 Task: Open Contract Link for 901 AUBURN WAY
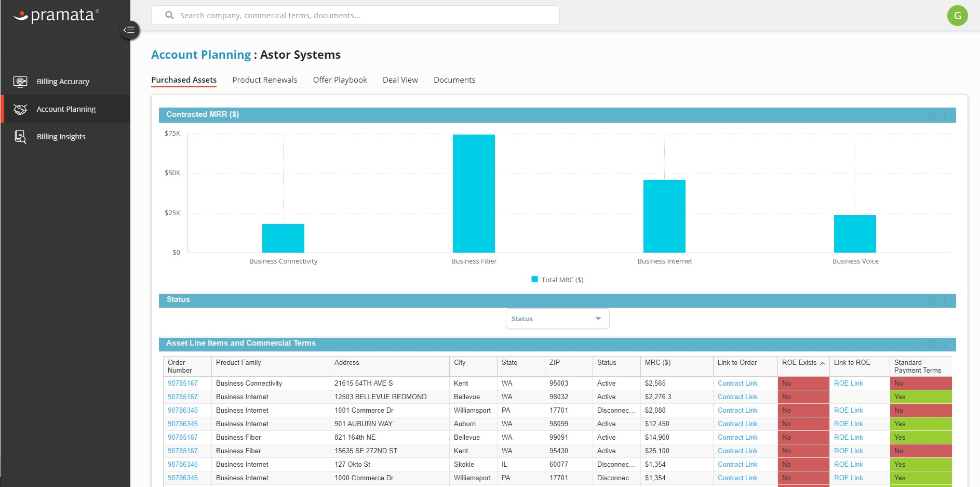coord(737,424)
